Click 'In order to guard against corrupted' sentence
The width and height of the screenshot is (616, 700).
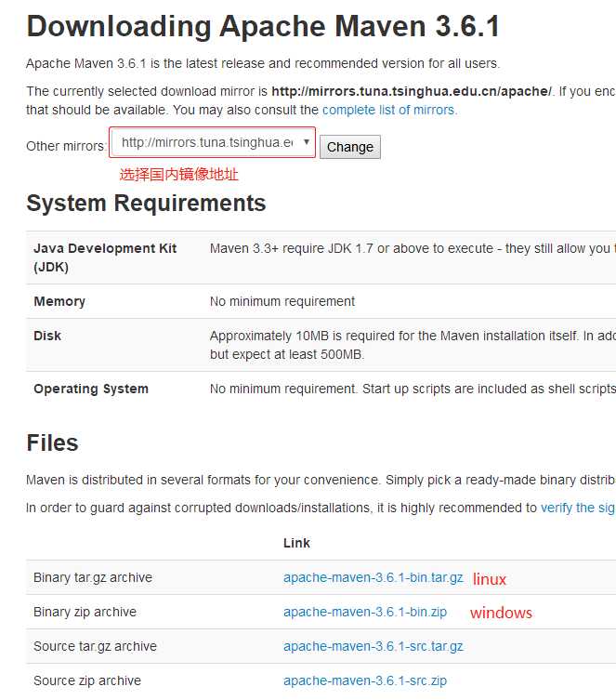pyautogui.click(x=282, y=508)
